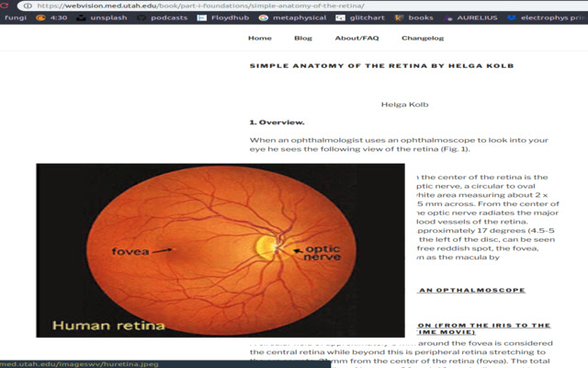The width and height of the screenshot is (588, 368).
Task: Open the Floydhub bookmark
Action: (223, 17)
